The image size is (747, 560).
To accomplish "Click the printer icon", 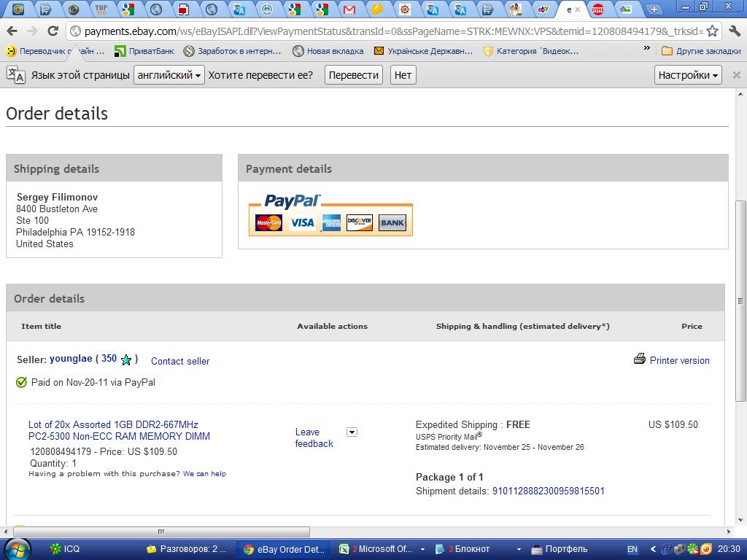I will tap(639, 359).
